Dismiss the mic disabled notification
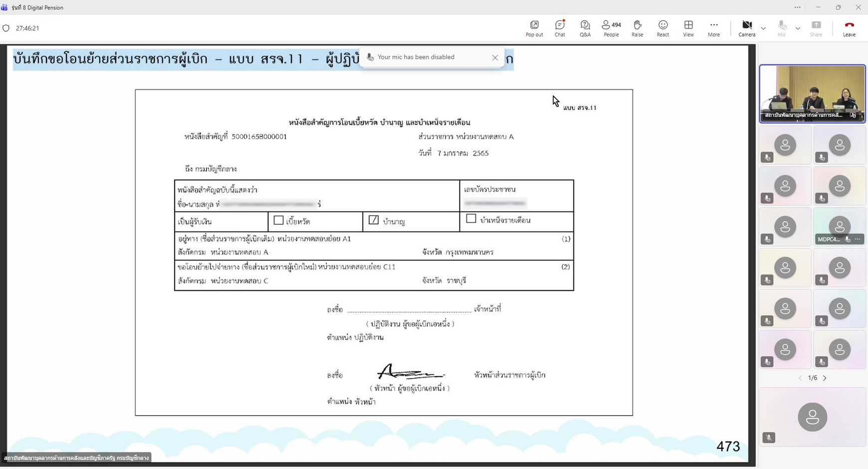This screenshot has height=469, width=868. [495, 57]
